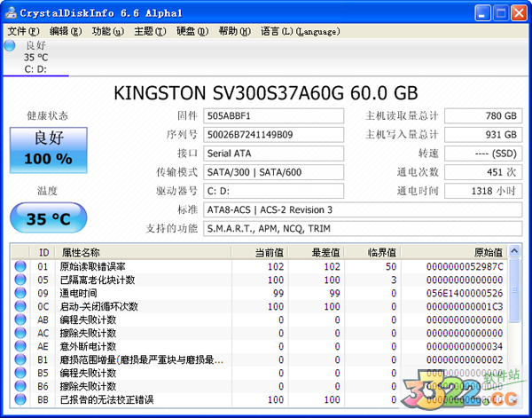Click the host writes total field 931 GB

click(483, 135)
